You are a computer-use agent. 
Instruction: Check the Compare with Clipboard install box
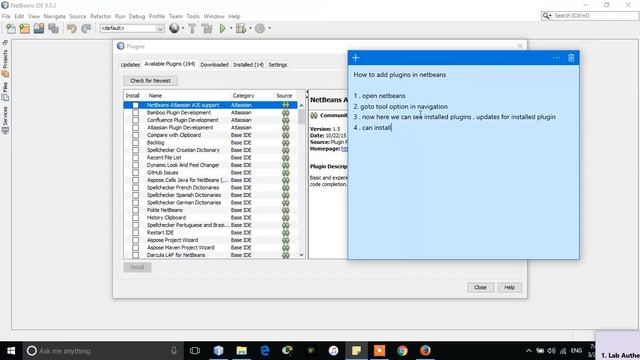(136, 135)
